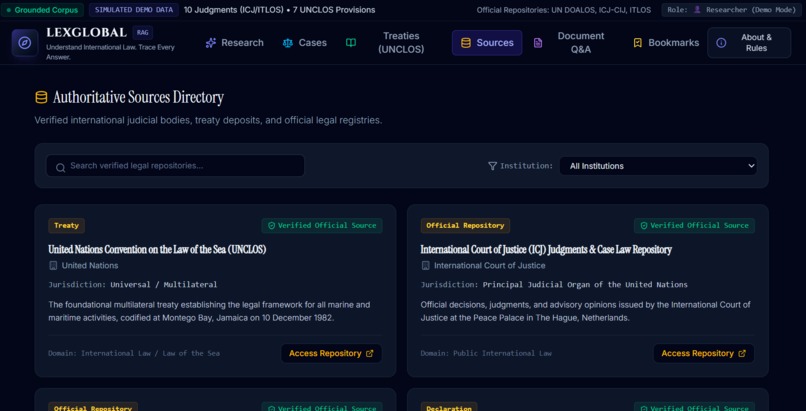
Task: Click the Authoritative Sources Directory heading
Action: coord(138,98)
